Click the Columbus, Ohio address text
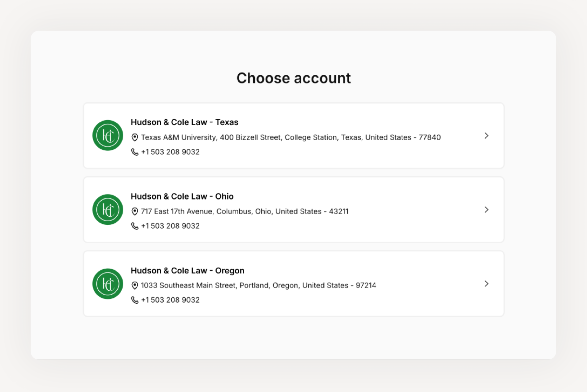 coord(244,211)
